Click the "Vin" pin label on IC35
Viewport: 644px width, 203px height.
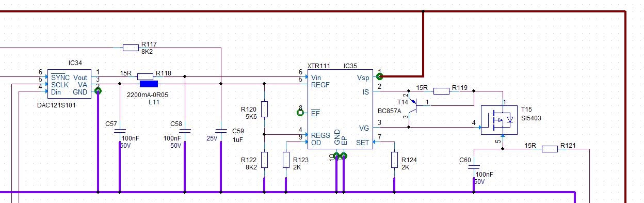316,77
